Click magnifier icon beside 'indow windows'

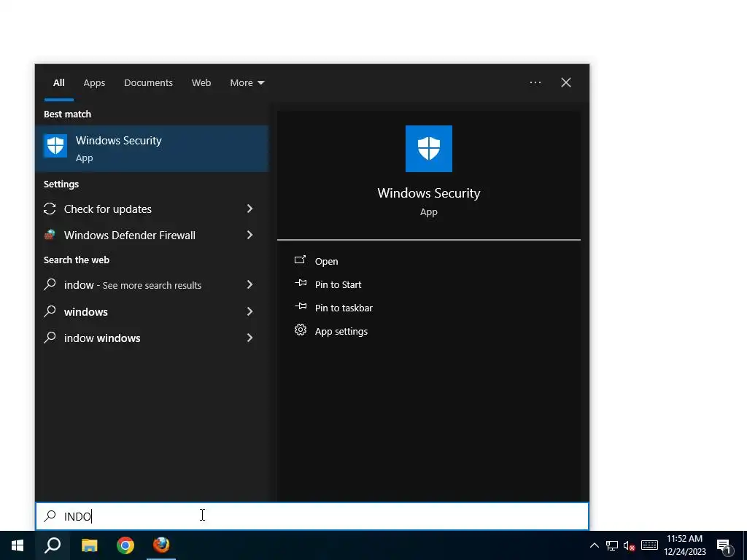pyautogui.click(x=50, y=338)
